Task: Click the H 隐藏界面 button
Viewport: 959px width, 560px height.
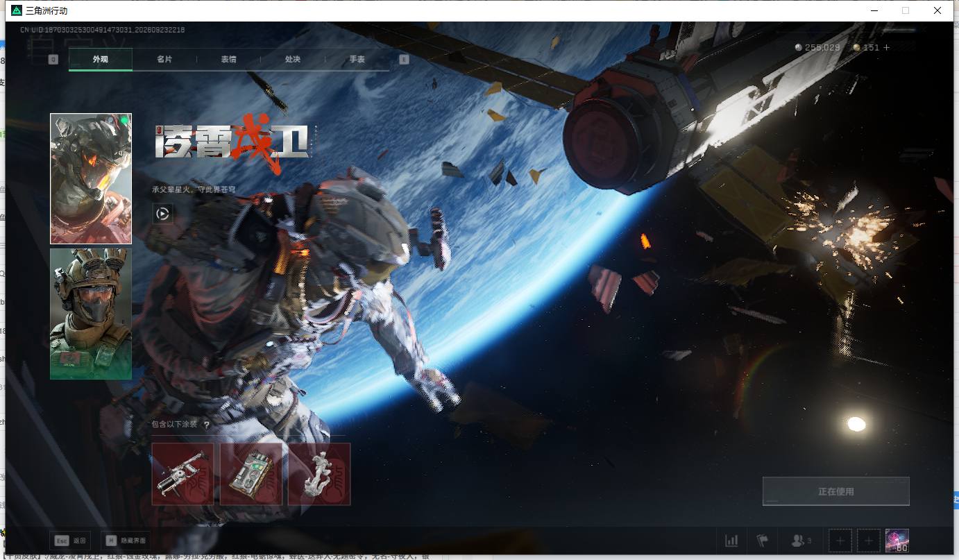Action: tap(126, 541)
